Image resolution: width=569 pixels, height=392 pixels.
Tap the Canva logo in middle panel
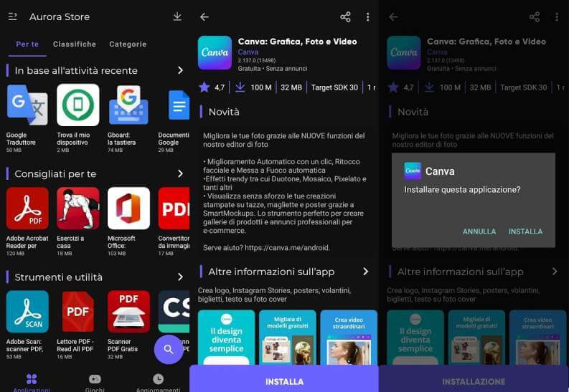[215, 52]
